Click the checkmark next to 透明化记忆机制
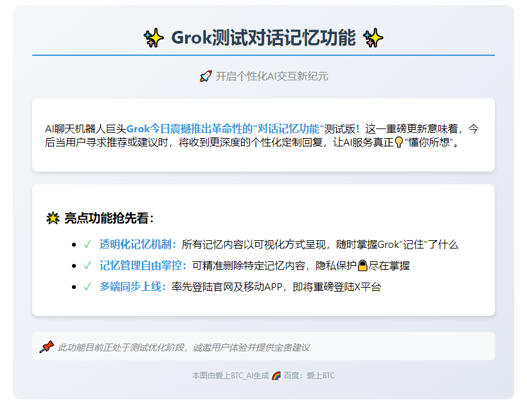This screenshot has height=420, width=527. 87,245
